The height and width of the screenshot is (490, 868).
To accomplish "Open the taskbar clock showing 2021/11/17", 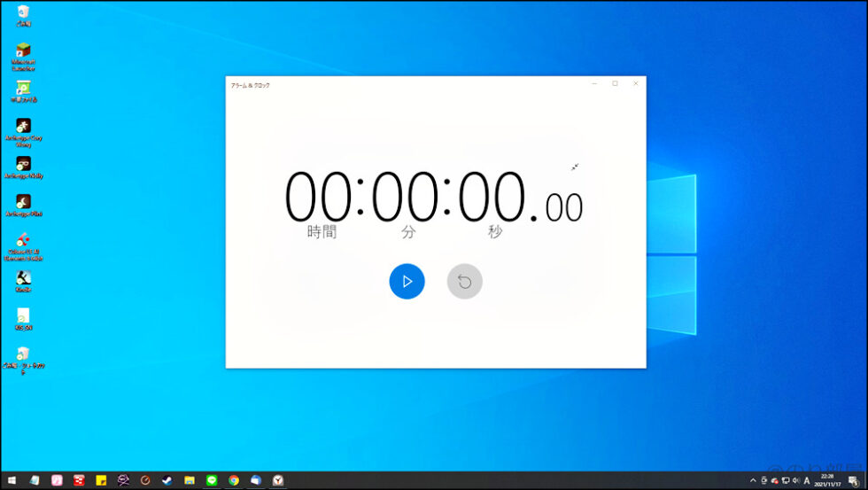I will pyautogui.click(x=827, y=480).
